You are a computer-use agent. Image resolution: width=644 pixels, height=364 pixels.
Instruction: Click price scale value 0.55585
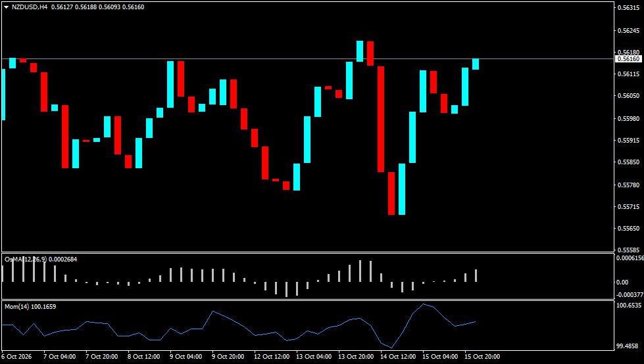point(628,250)
